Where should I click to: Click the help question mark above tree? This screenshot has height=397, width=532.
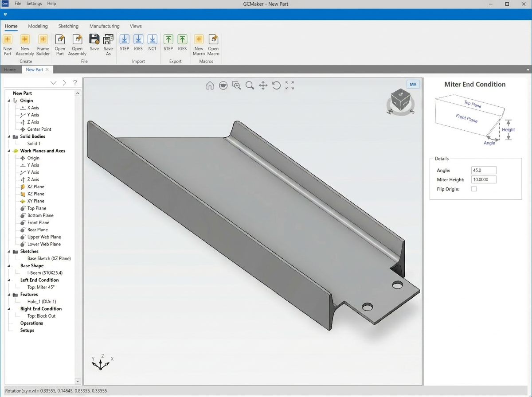click(75, 83)
